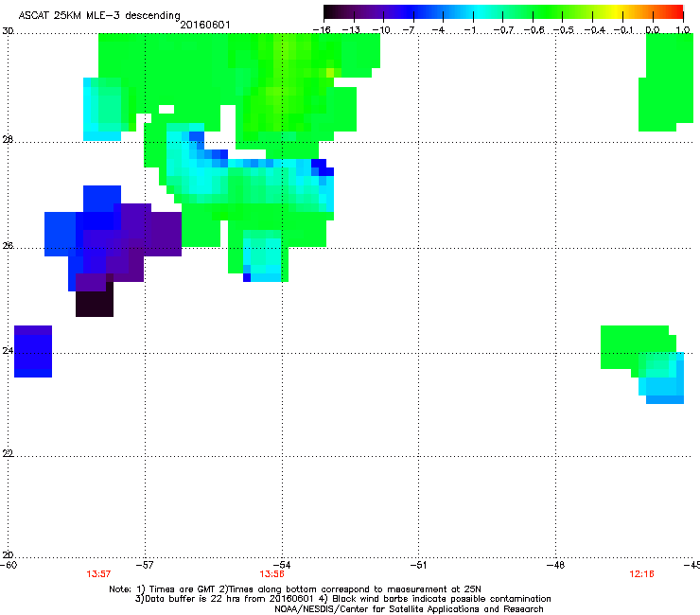Click the -4 color bar label
This screenshot has height=615, width=700.
438,30
